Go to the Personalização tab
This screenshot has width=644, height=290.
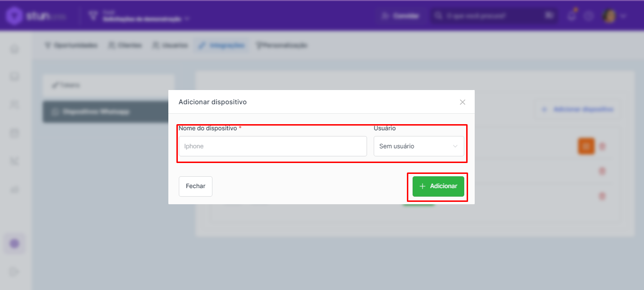(x=282, y=45)
